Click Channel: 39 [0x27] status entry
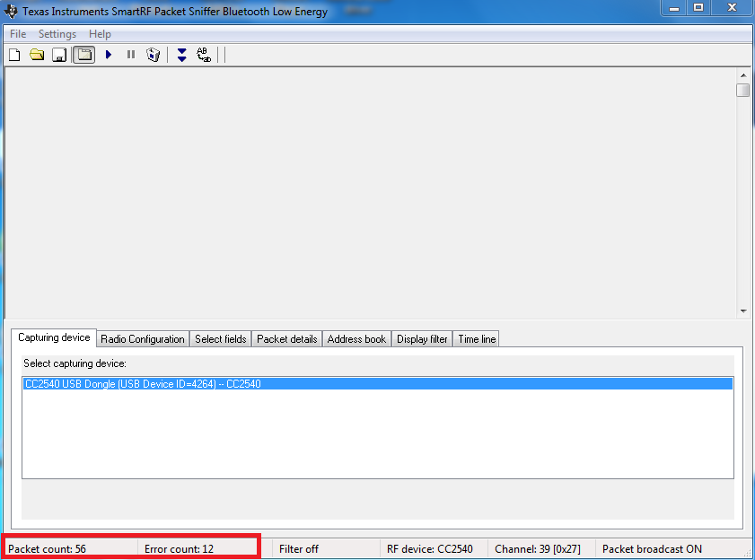The image size is (755, 560). coord(538,549)
